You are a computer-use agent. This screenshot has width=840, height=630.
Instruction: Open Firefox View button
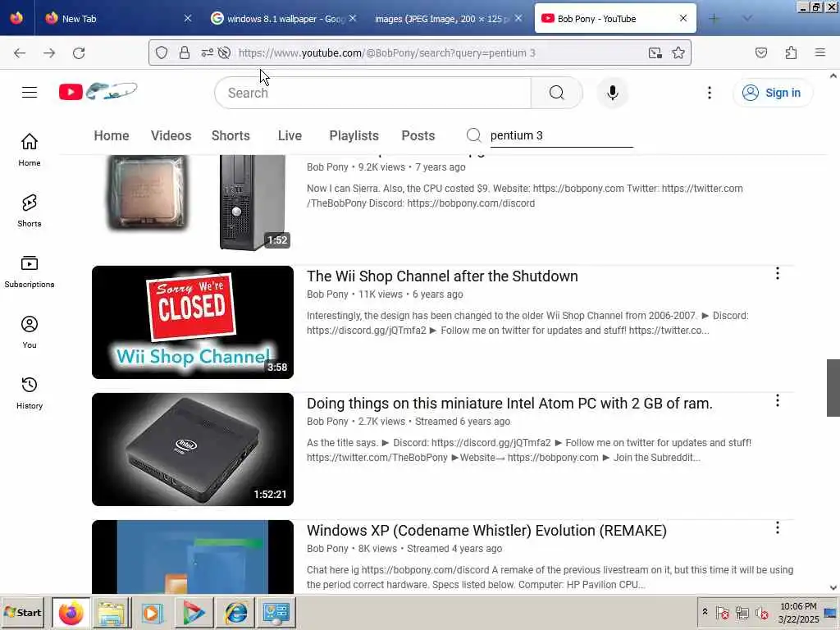point(16,18)
